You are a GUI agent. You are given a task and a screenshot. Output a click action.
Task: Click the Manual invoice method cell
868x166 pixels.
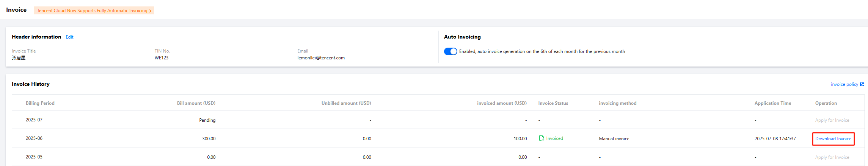[x=614, y=139]
